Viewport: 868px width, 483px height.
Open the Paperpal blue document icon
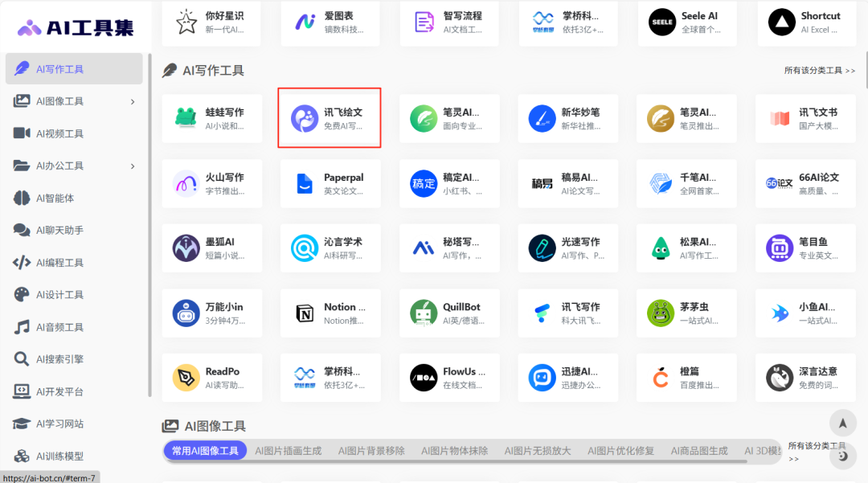pyautogui.click(x=305, y=184)
